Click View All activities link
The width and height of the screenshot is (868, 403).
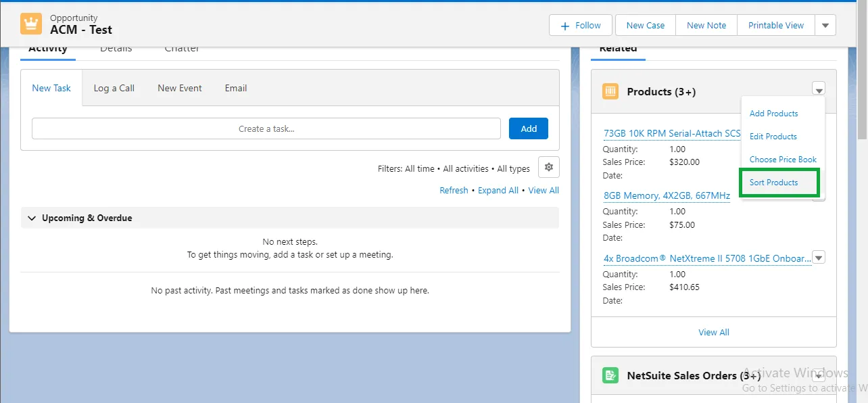point(544,191)
